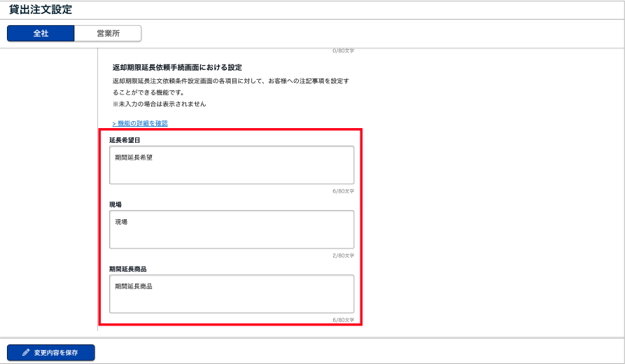The image size is (625, 364).
Task: Click the 6/80文字 counter under 延長希望日
Action: [x=343, y=190]
